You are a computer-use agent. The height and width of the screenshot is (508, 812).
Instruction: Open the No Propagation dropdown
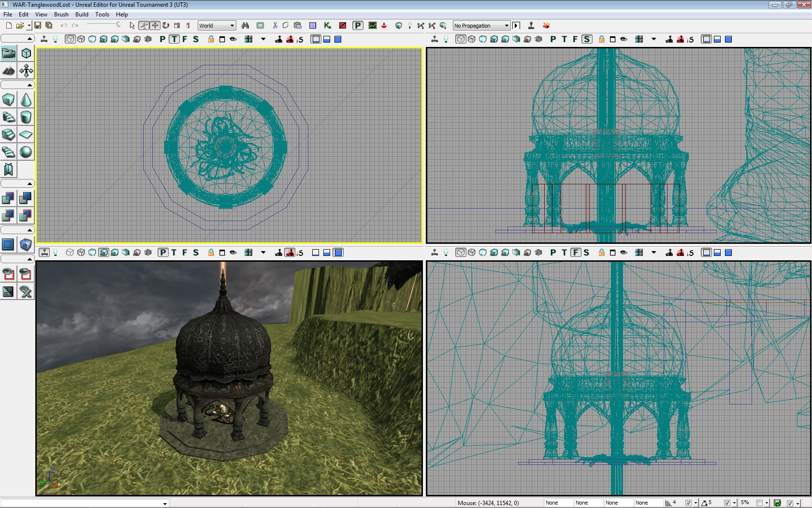481,26
